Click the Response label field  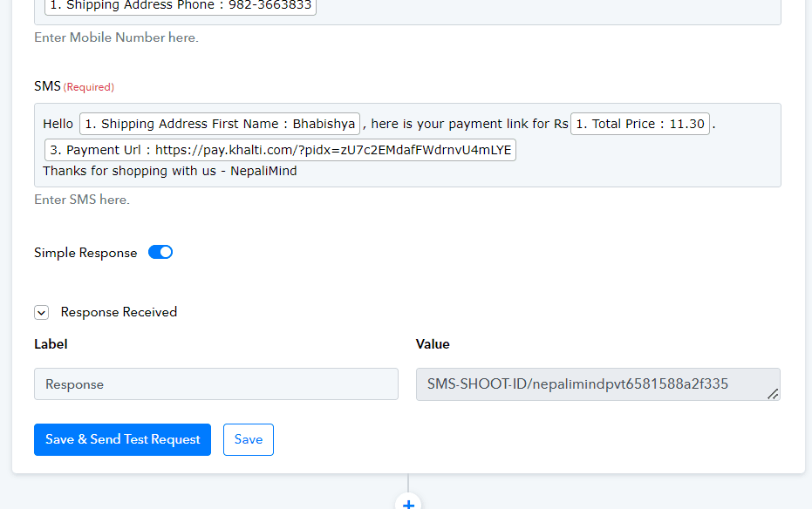[216, 383]
